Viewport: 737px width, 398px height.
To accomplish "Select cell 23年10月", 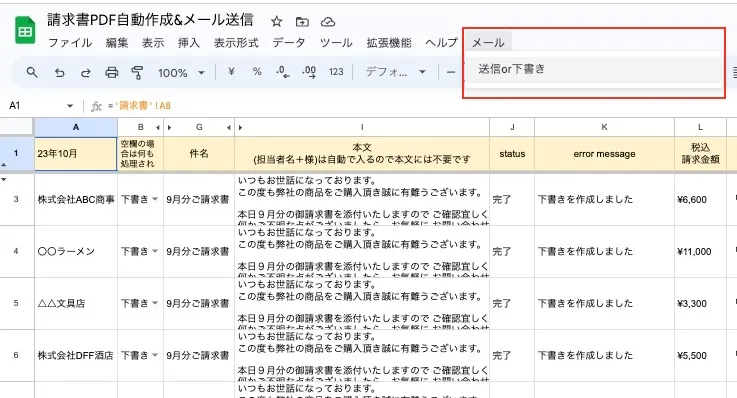I will [76, 154].
